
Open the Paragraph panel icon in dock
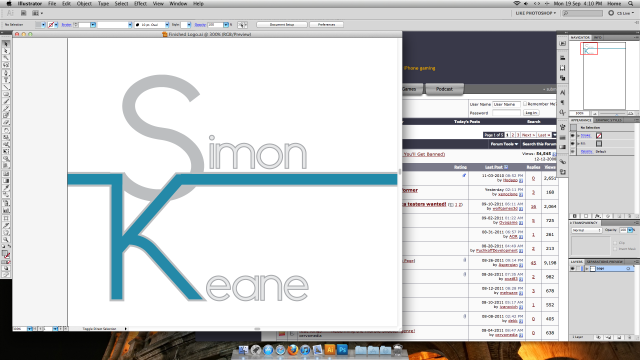tap(562, 102)
